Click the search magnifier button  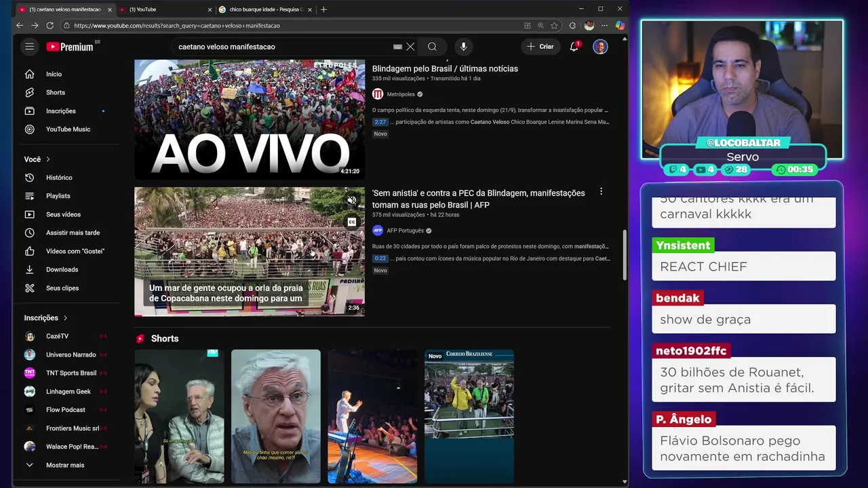tap(432, 47)
